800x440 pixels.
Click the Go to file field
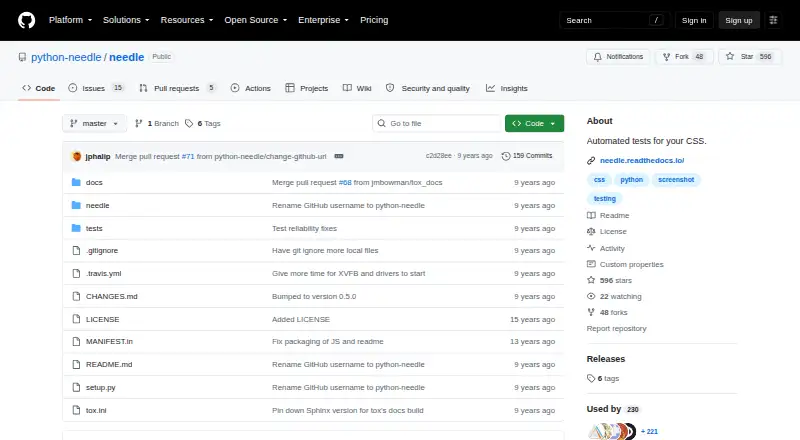point(437,124)
